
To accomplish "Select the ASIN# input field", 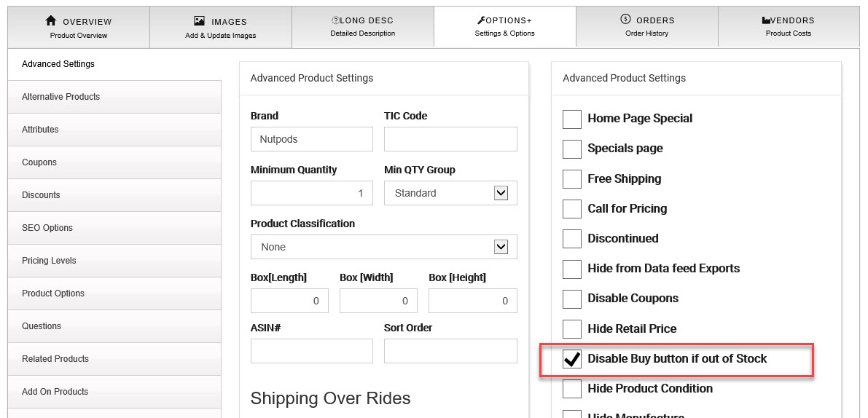I will (311, 351).
